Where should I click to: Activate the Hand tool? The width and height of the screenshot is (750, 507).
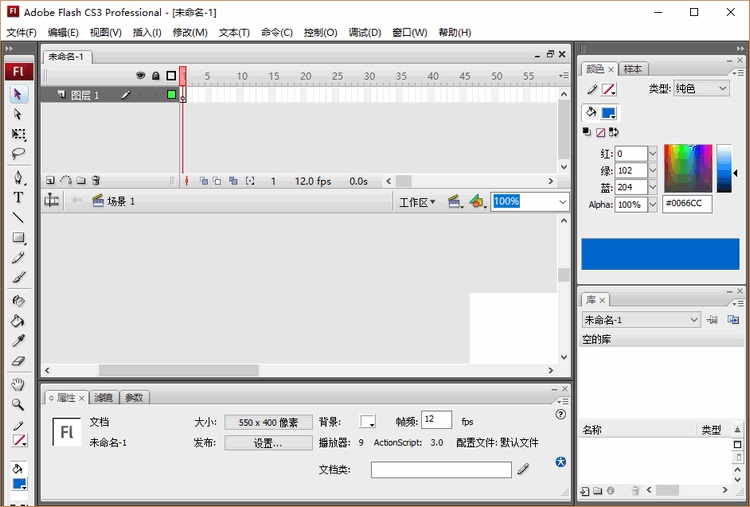point(18,384)
